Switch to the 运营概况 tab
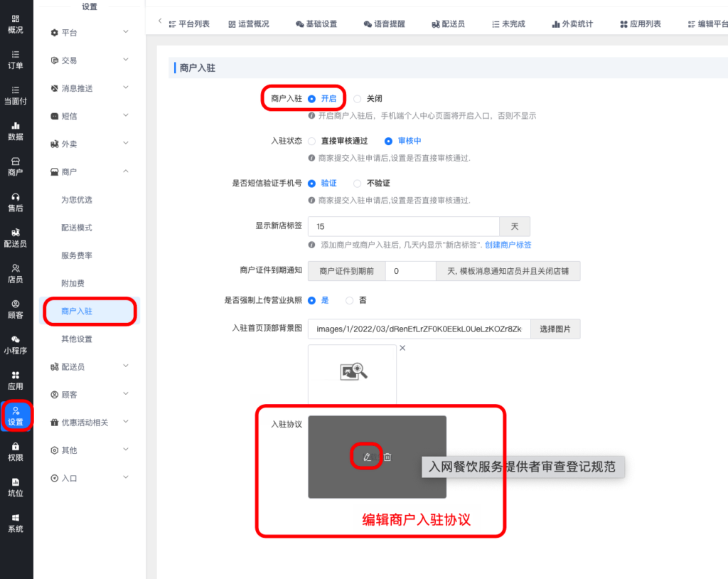 tap(249, 23)
